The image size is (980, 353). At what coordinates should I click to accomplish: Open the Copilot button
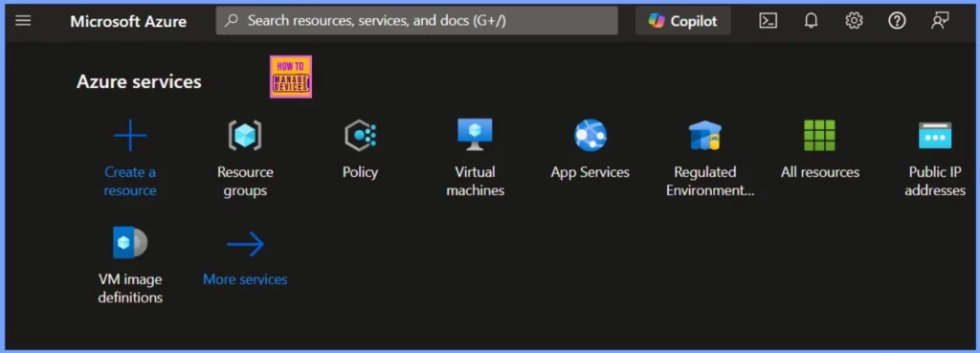[x=683, y=21]
